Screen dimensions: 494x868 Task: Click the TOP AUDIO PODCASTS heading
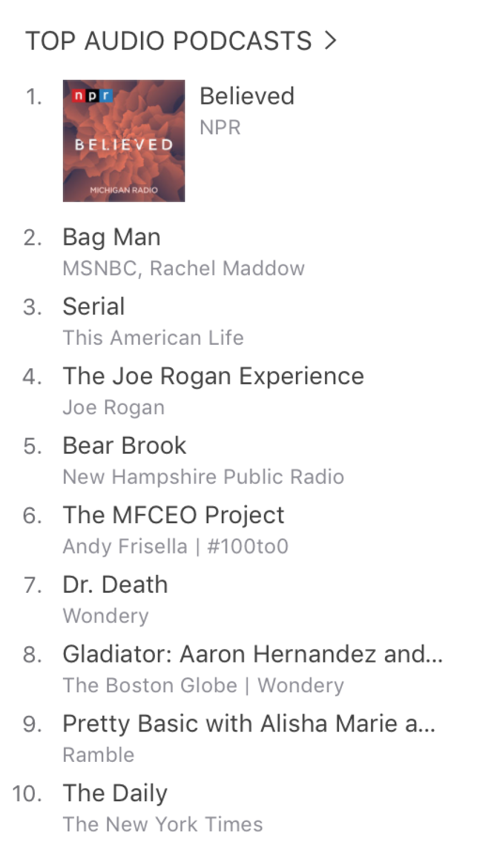(x=168, y=41)
